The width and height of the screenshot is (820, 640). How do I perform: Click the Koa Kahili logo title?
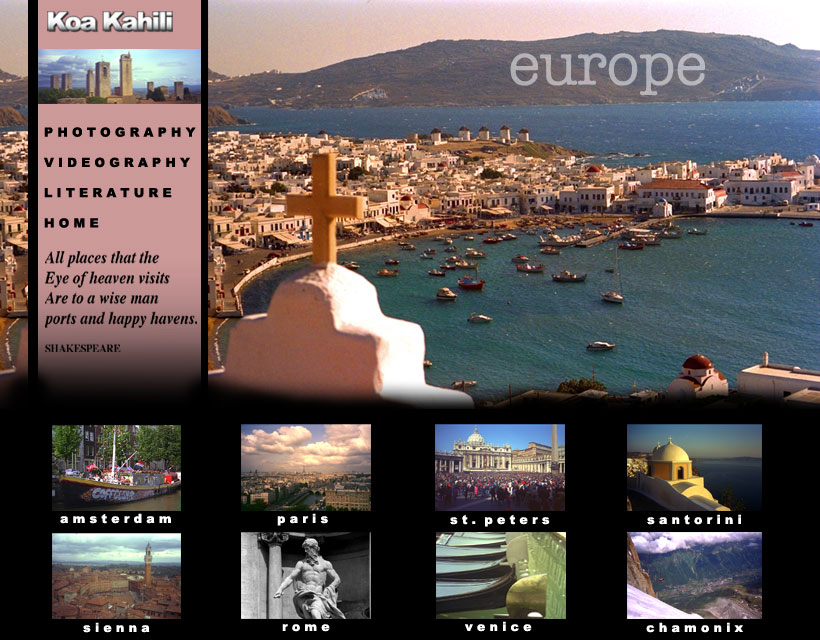110,21
